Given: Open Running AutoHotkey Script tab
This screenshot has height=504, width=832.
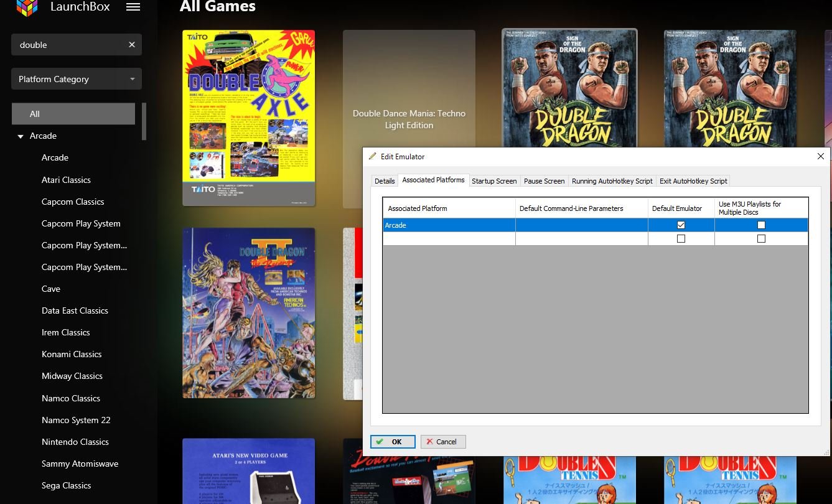Looking at the screenshot, I should [612, 181].
